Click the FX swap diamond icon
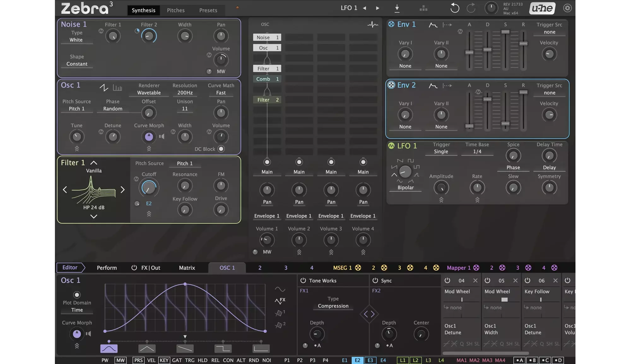 (369, 314)
